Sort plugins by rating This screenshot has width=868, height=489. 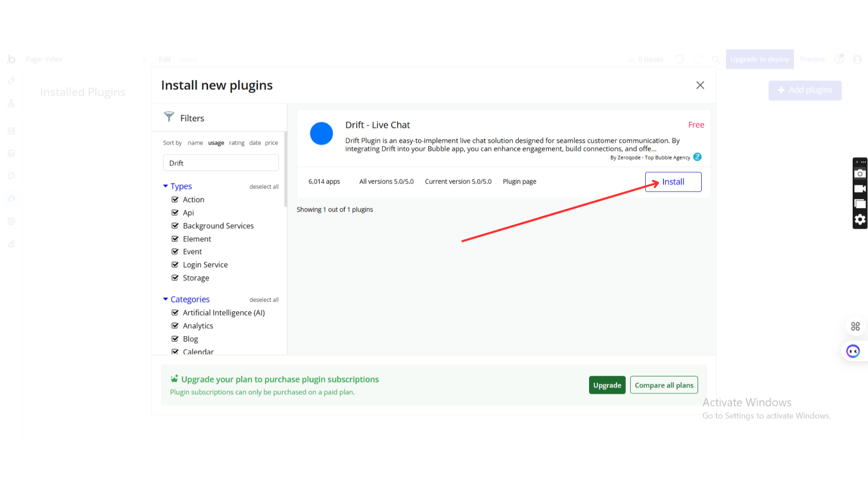[237, 143]
